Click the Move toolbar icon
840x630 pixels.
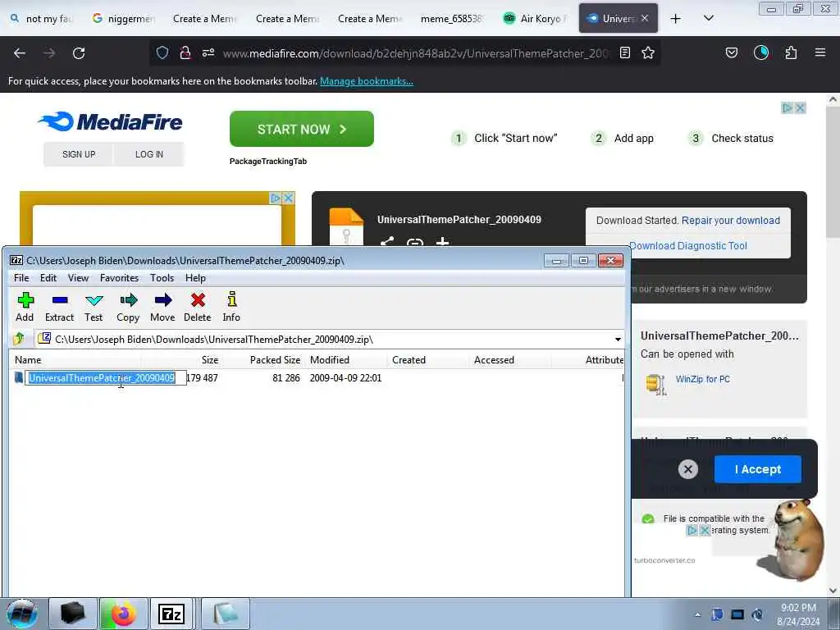click(162, 307)
